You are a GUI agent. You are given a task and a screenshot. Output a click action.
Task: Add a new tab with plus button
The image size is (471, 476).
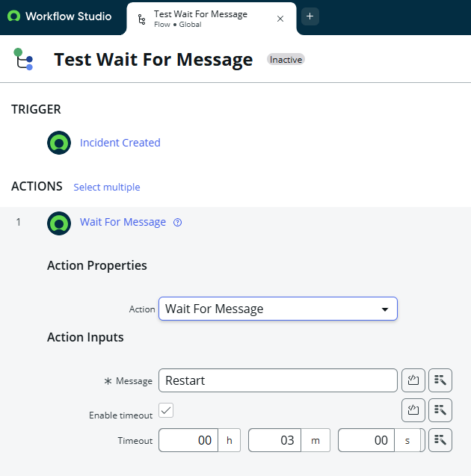click(x=310, y=16)
